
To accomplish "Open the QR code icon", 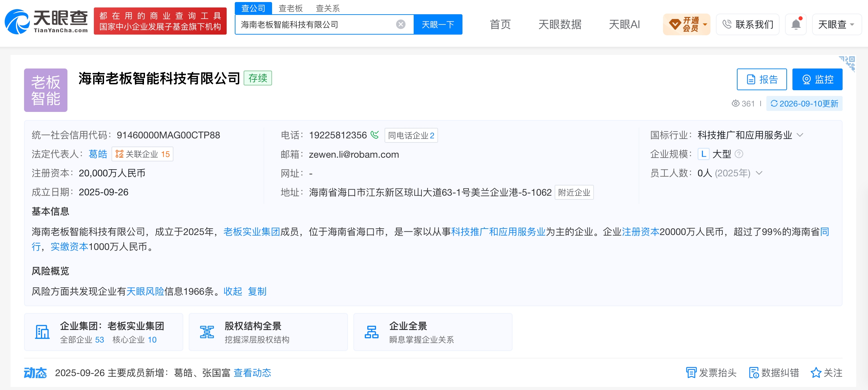I will [x=847, y=64].
